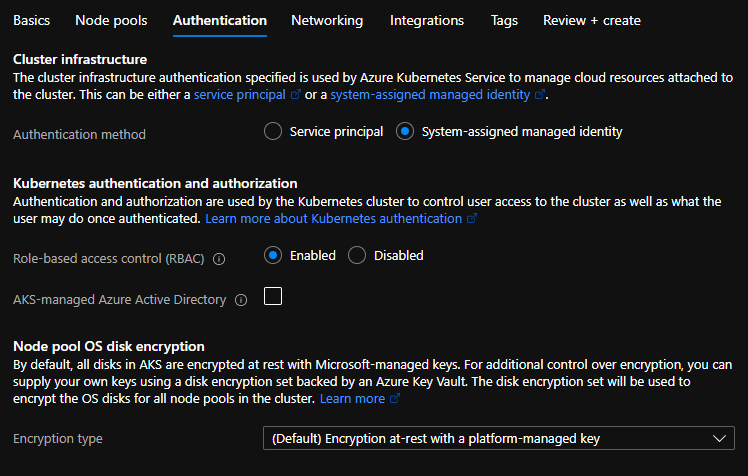Image resolution: width=748 pixels, height=476 pixels.
Task: Open the Networking tab
Action: pyautogui.click(x=327, y=21)
